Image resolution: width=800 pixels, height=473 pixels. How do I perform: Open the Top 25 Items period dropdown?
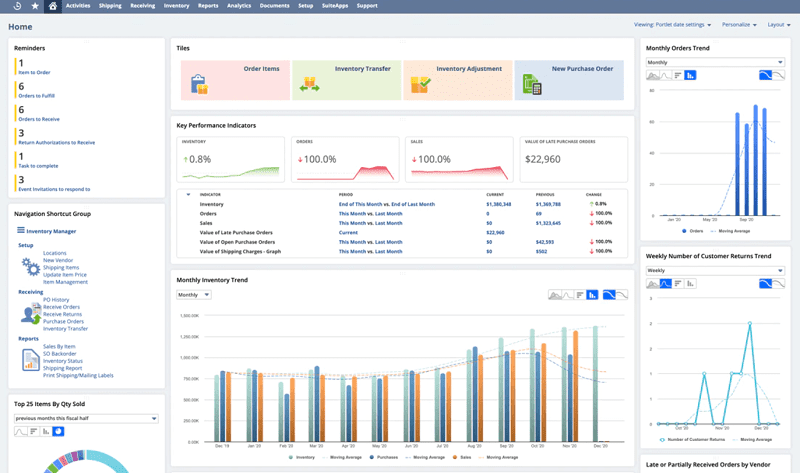tap(86, 418)
